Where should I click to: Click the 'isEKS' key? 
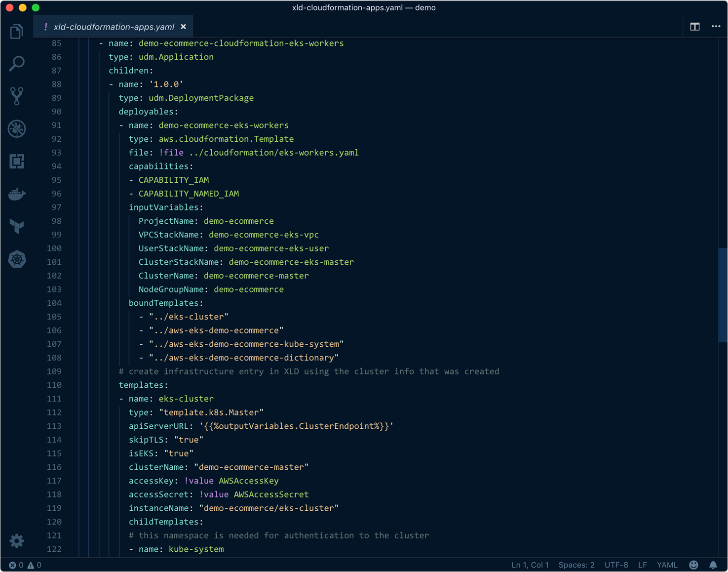pyautogui.click(x=141, y=453)
